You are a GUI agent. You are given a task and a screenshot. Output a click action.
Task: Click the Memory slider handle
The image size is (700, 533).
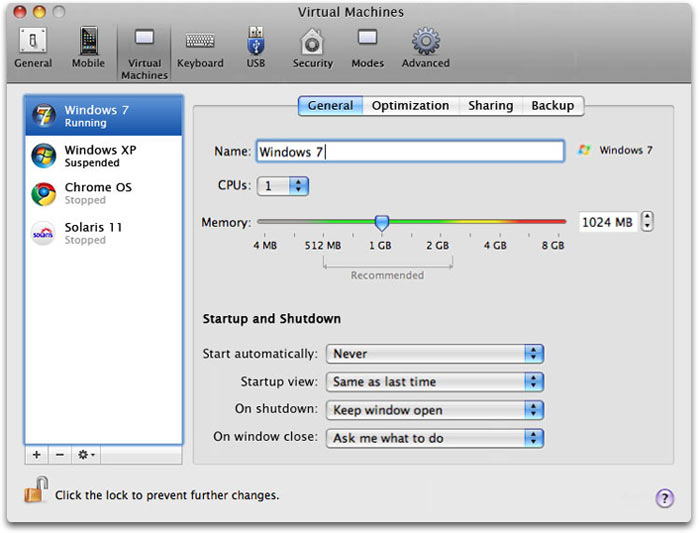pyautogui.click(x=381, y=222)
